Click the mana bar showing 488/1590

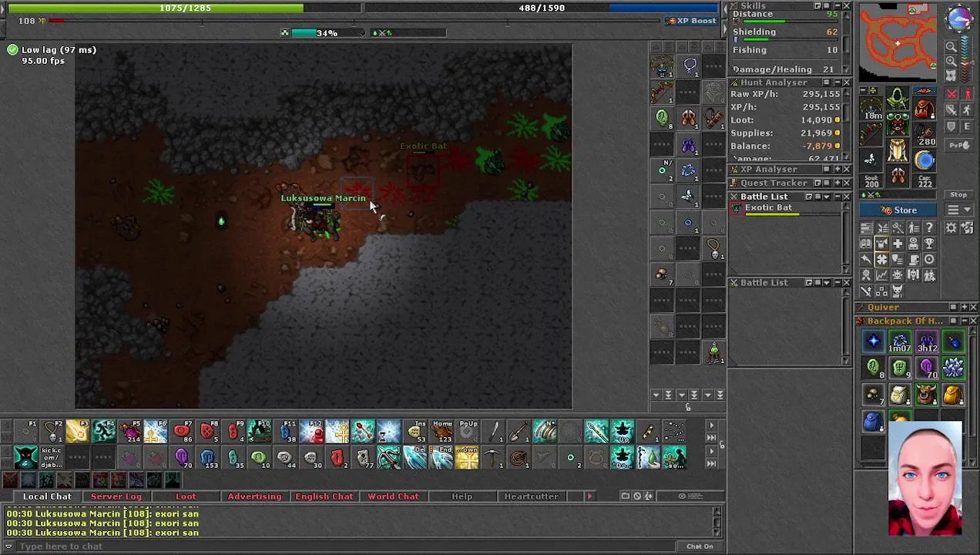pos(542,8)
